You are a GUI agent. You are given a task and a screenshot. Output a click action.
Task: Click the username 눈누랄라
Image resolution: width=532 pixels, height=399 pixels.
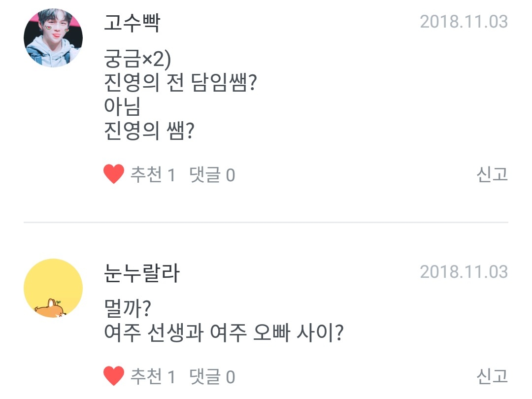tap(142, 273)
